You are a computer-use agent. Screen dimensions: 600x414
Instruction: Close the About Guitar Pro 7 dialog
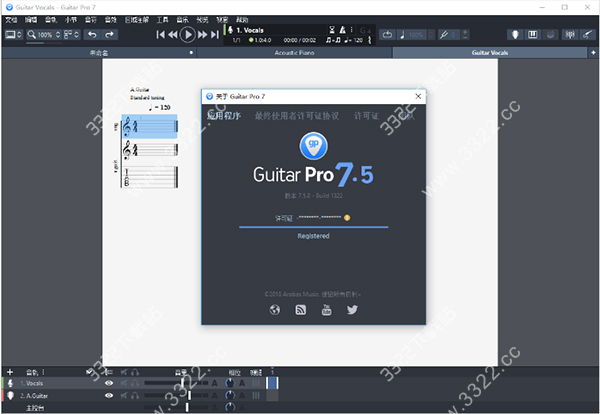418,96
